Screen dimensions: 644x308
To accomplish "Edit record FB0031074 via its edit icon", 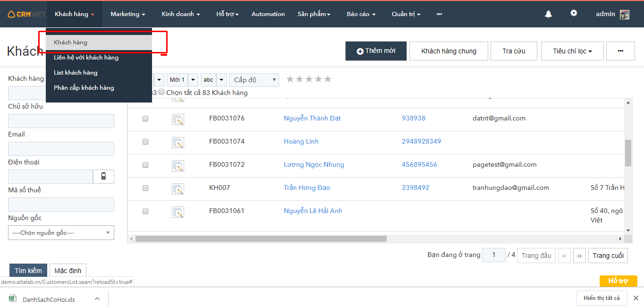I will click(x=178, y=143).
